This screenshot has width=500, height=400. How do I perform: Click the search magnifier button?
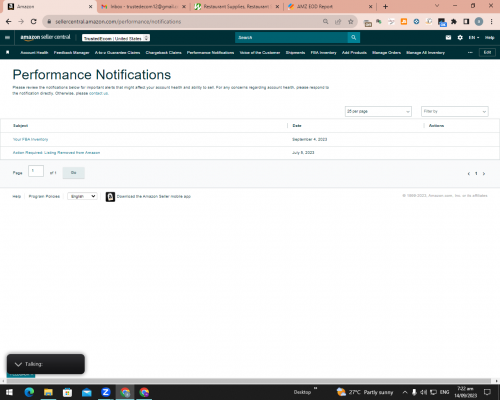(354, 38)
